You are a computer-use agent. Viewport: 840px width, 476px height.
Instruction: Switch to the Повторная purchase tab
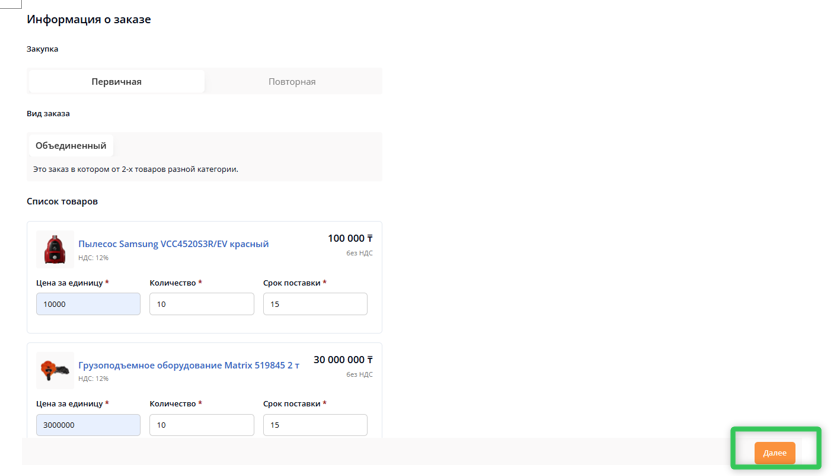pyautogui.click(x=292, y=82)
